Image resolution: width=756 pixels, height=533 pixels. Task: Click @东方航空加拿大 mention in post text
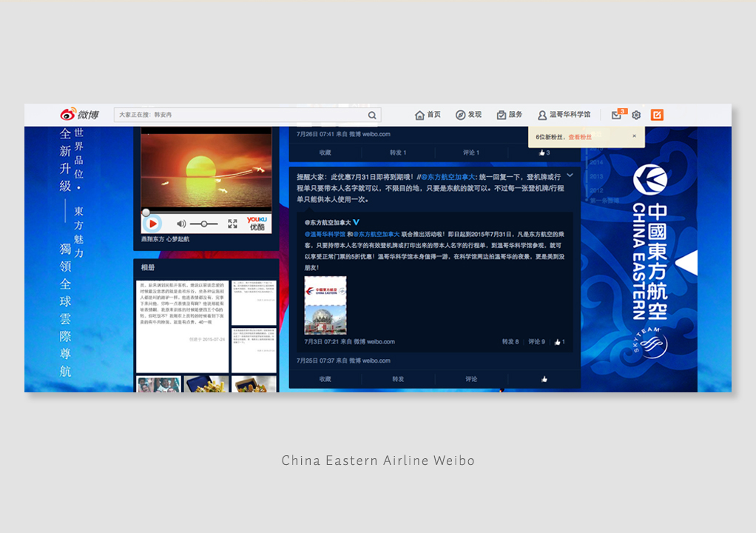click(448, 177)
